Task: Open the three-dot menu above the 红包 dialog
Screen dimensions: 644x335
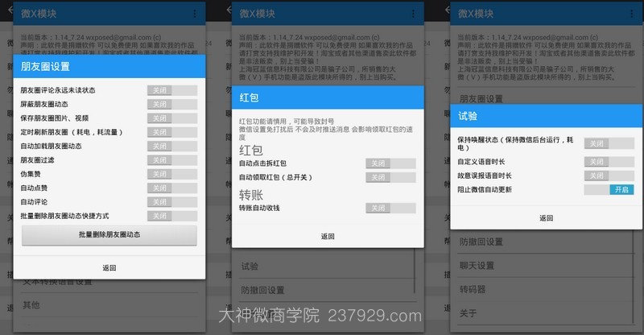Action: click(413, 14)
